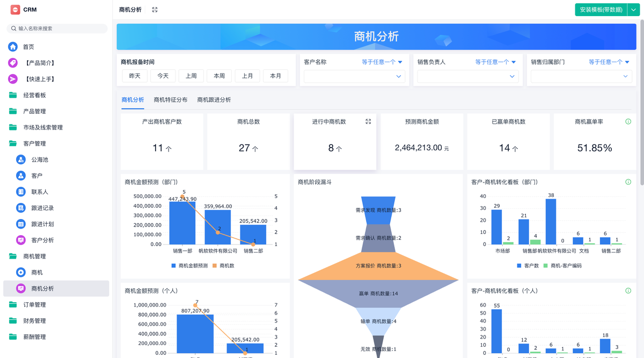Click the 赢单 funnel segment

[x=378, y=294]
